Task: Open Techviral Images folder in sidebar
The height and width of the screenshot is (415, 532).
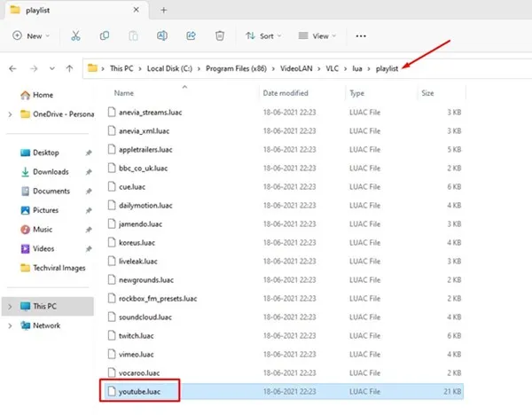Action: tap(53, 268)
